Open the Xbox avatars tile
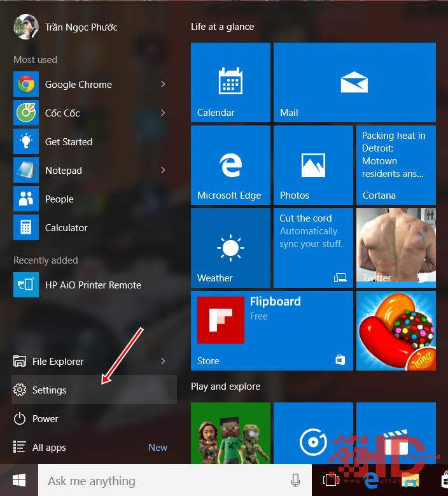 pos(230,434)
